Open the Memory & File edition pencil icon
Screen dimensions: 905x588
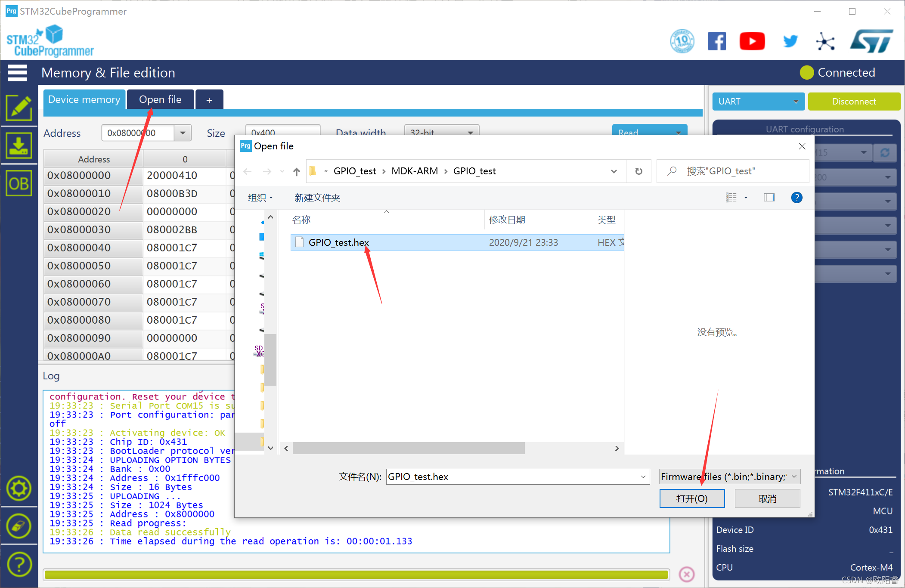coord(19,108)
